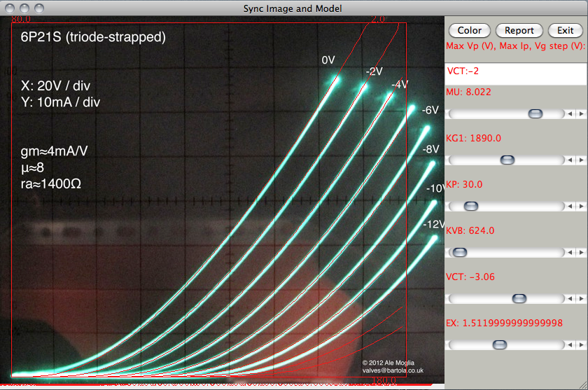The image size is (588, 390).
Task: Minimize window with middle titlebar button
Action: pyautogui.click(x=24, y=8)
